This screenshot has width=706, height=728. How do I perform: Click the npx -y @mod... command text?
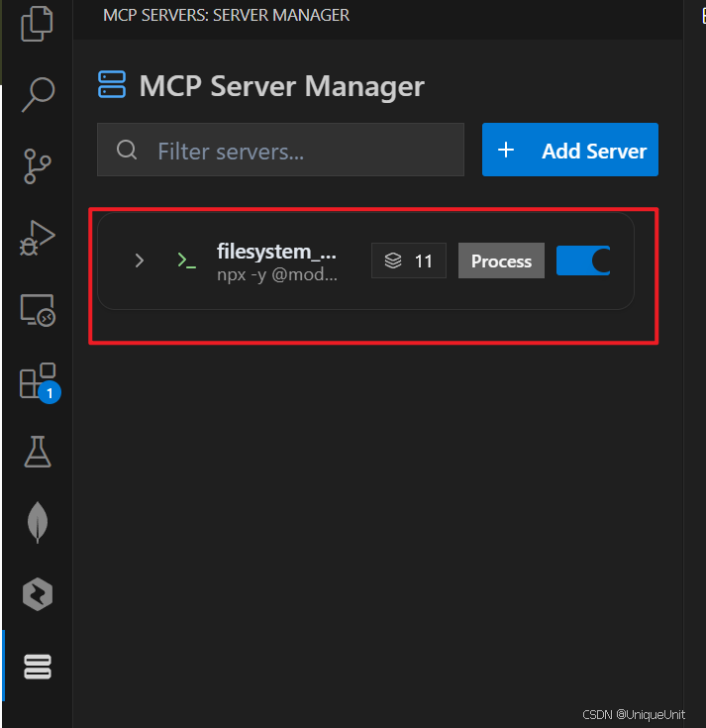[x=277, y=275]
